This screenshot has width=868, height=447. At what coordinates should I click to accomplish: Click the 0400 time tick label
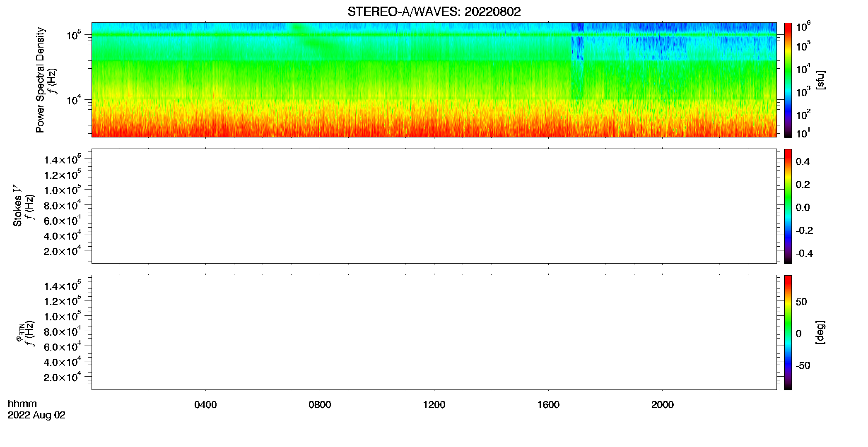(205, 405)
